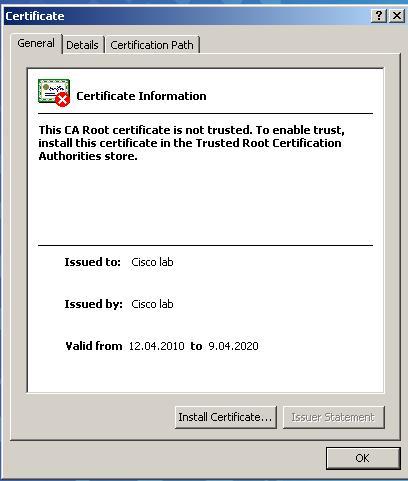The image size is (408, 481).
Task: Click the Certificate Information heading
Action: coord(141,96)
